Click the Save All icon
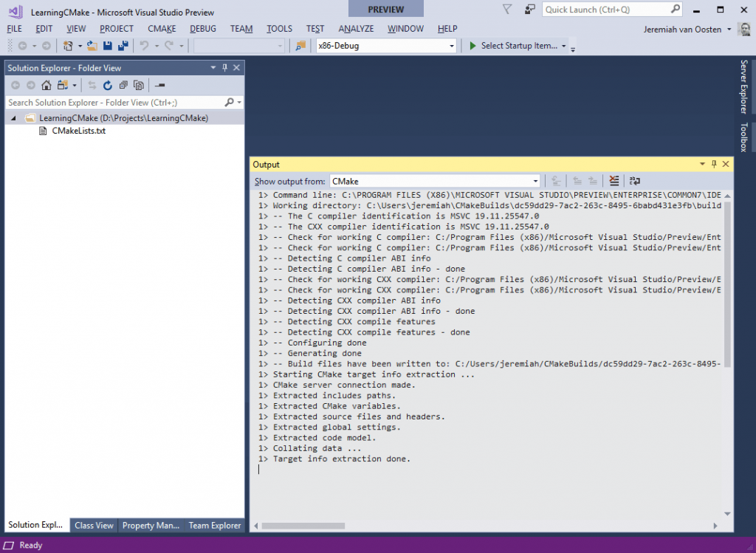The height and width of the screenshot is (553, 756). point(123,46)
